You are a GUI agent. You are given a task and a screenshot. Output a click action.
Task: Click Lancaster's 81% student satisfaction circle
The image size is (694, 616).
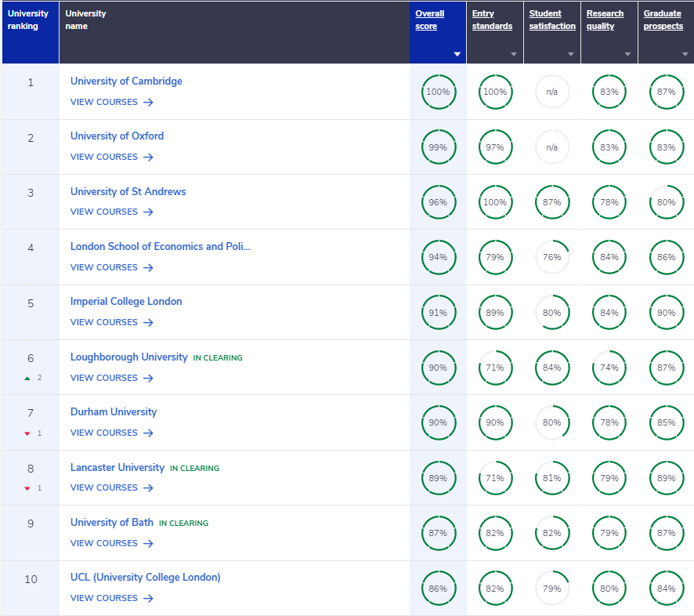pos(552,478)
